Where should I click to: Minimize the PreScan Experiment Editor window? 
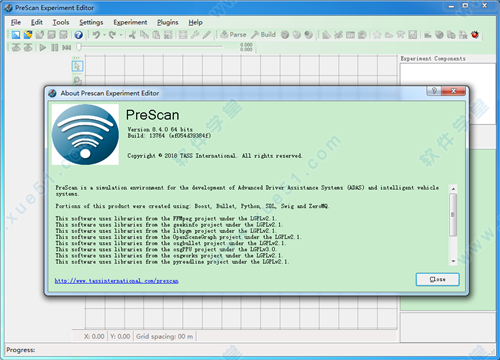(451, 6)
